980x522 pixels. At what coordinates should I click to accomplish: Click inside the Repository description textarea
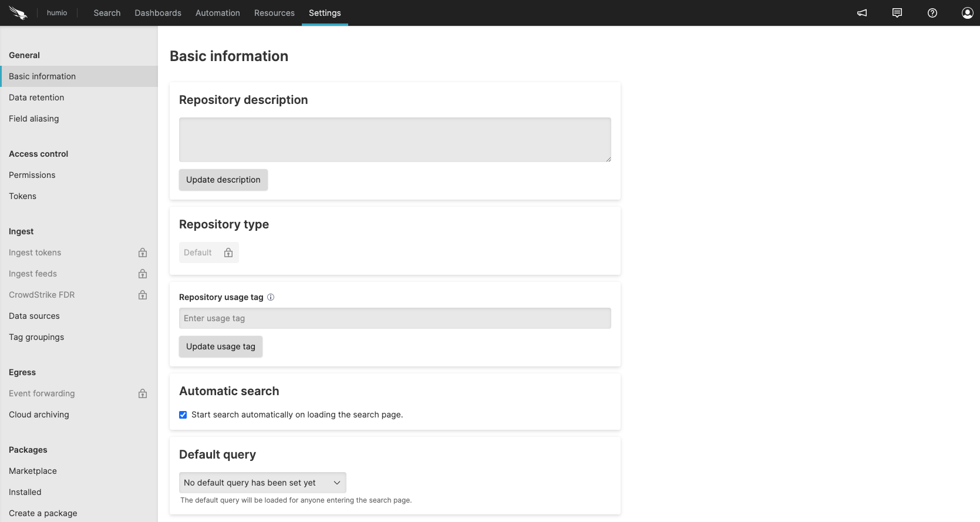point(395,140)
